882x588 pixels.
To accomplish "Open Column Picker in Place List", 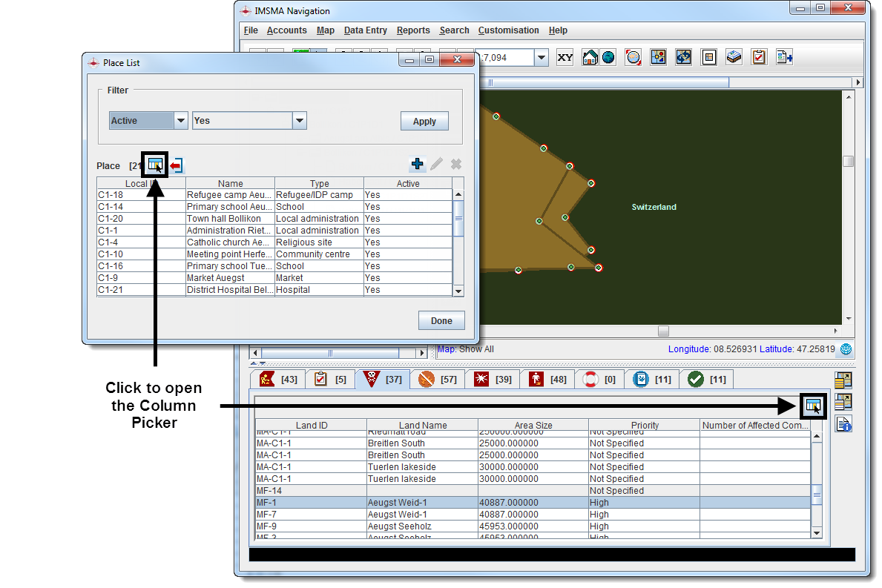I will [155, 165].
